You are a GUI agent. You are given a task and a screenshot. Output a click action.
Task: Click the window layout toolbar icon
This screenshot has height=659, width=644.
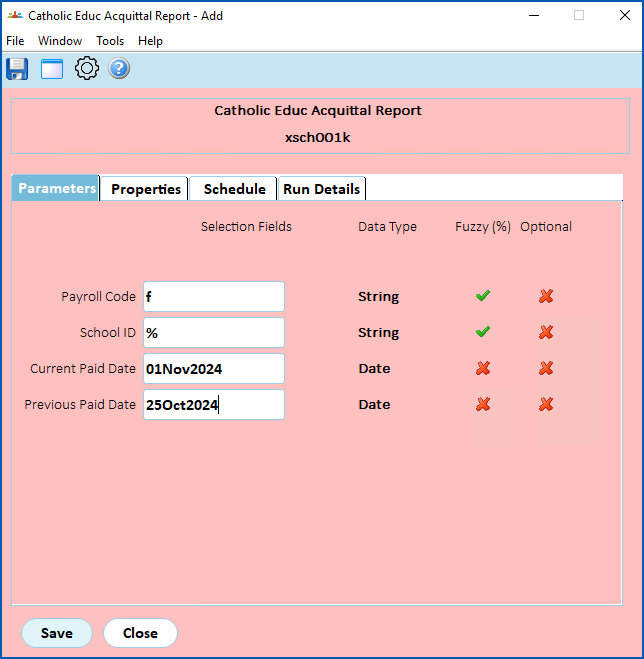tap(52, 69)
